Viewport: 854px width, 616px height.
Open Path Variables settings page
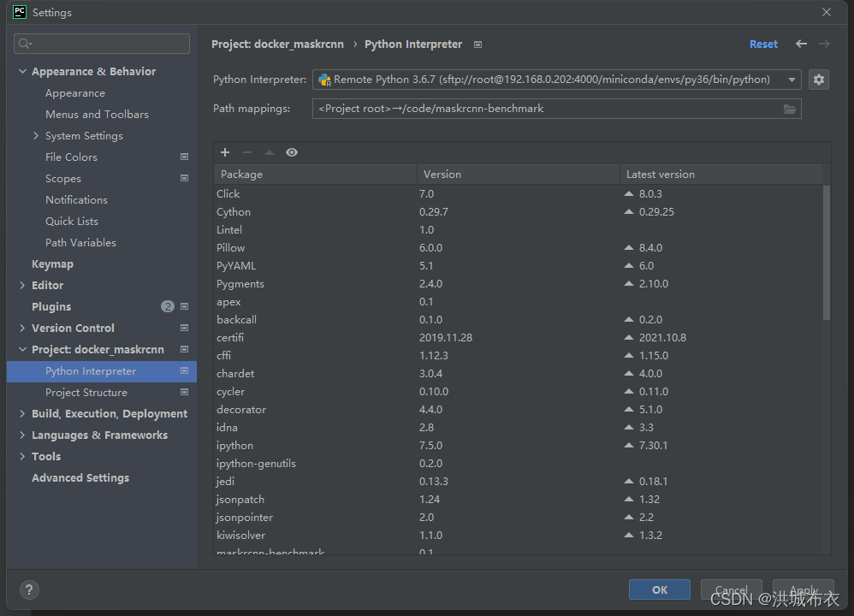click(80, 242)
